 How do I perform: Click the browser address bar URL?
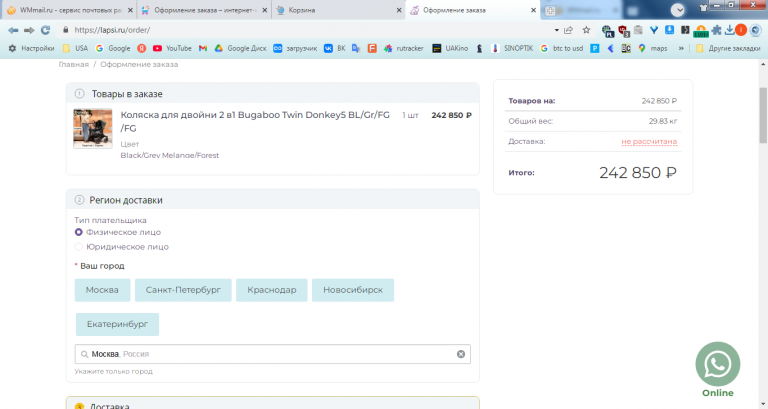(x=112, y=30)
